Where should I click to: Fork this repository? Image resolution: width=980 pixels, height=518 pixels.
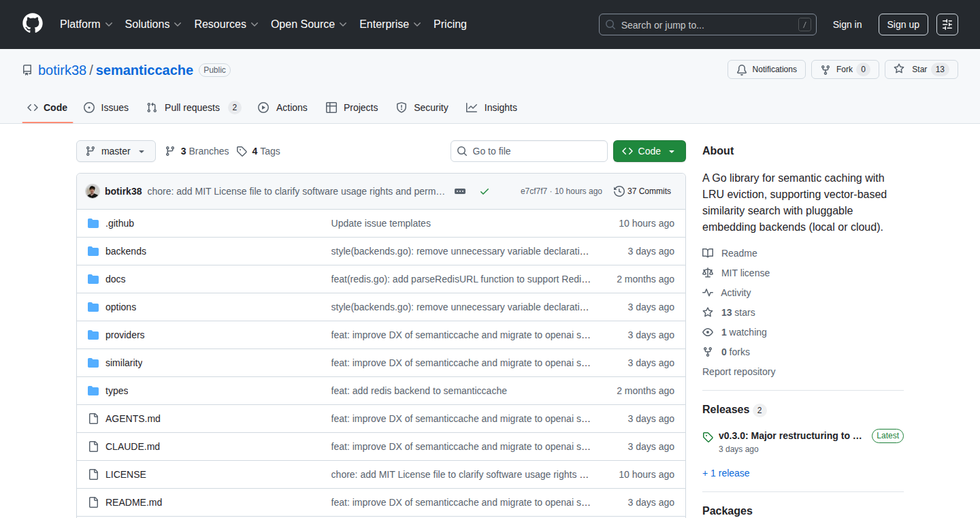point(845,69)
